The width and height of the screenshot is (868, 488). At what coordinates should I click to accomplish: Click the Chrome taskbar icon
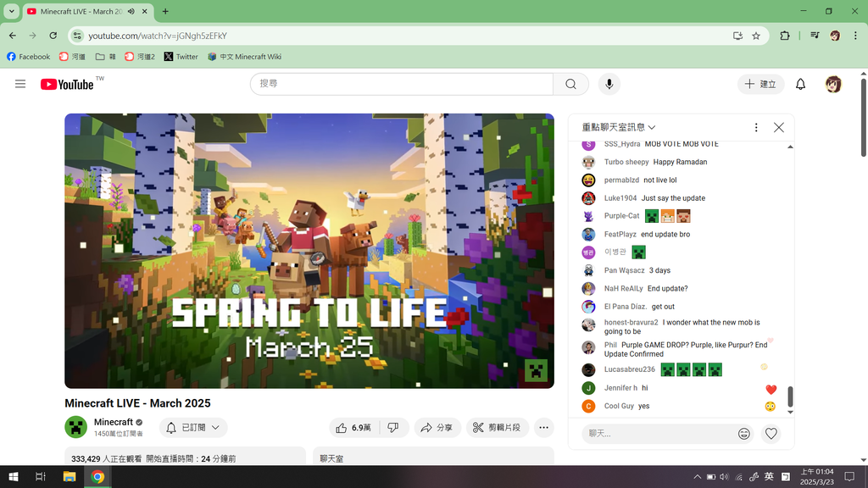point(97,477)
